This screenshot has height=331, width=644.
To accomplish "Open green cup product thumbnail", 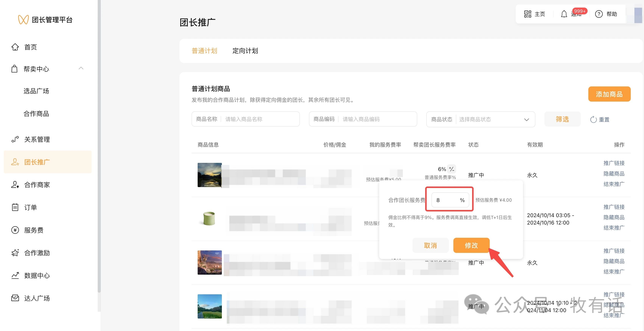I will pyautogui.click(x=209, y=218).
